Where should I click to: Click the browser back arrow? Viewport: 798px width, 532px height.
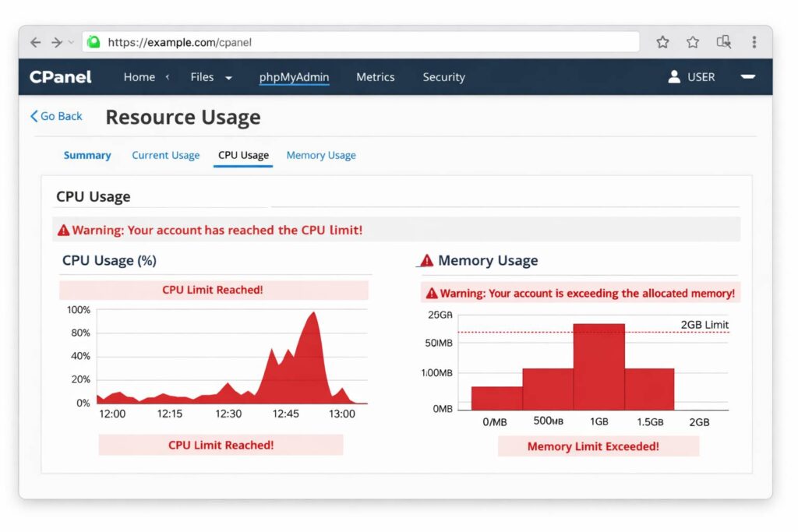35,42
